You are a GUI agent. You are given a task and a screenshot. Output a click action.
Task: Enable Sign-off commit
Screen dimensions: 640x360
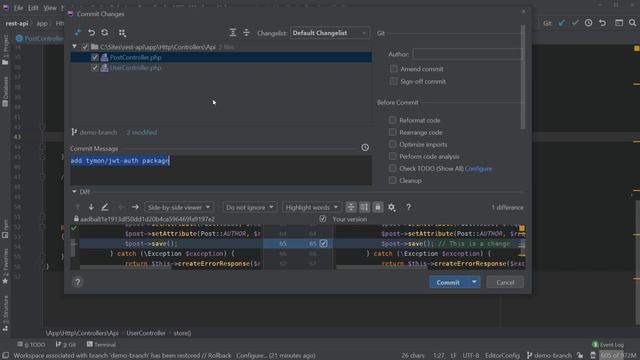[x=393, y=82]
